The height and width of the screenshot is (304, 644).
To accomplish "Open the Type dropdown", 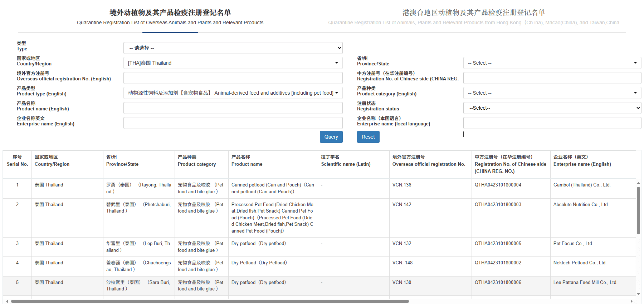I will 233,48.
